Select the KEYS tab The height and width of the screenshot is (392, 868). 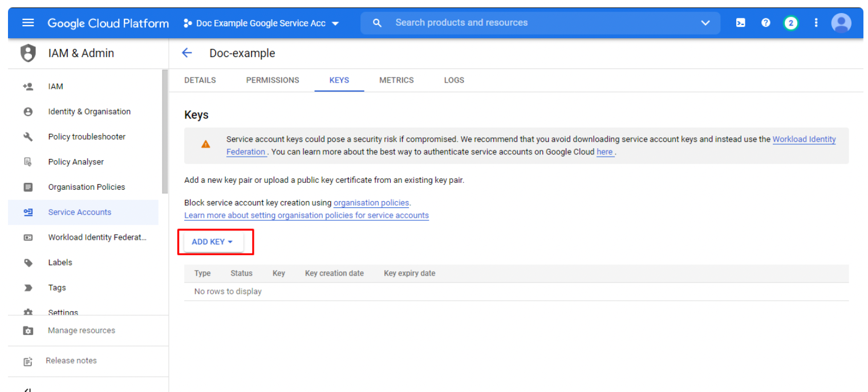point(339,80)
